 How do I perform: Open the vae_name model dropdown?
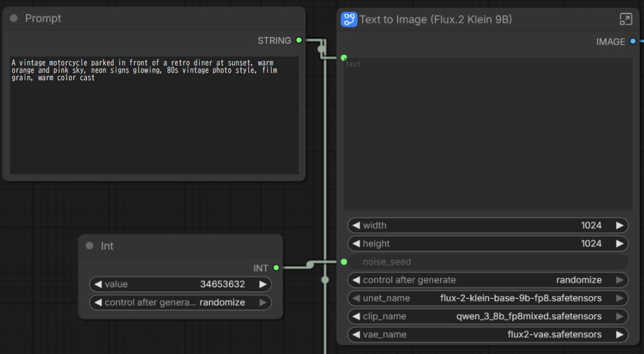coord(488,334)
